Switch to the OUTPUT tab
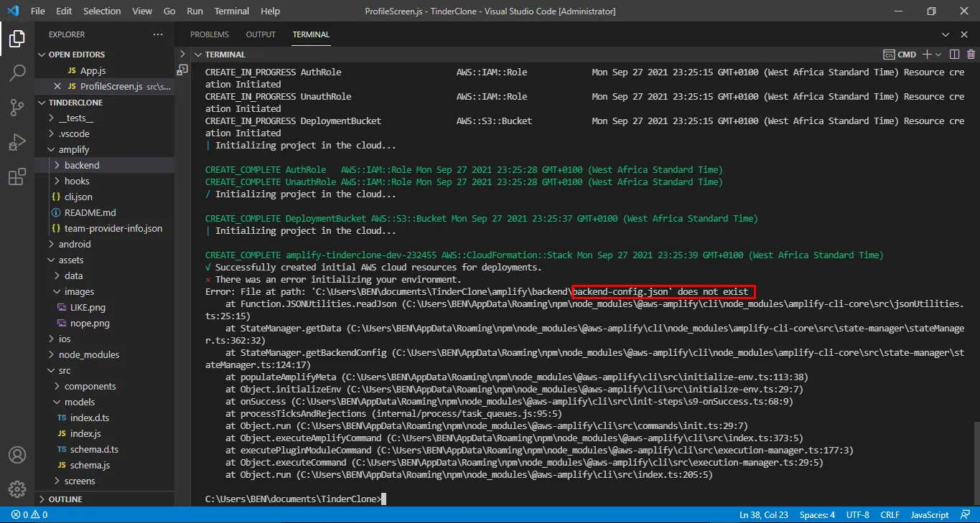980x523 pixels. 261,34
